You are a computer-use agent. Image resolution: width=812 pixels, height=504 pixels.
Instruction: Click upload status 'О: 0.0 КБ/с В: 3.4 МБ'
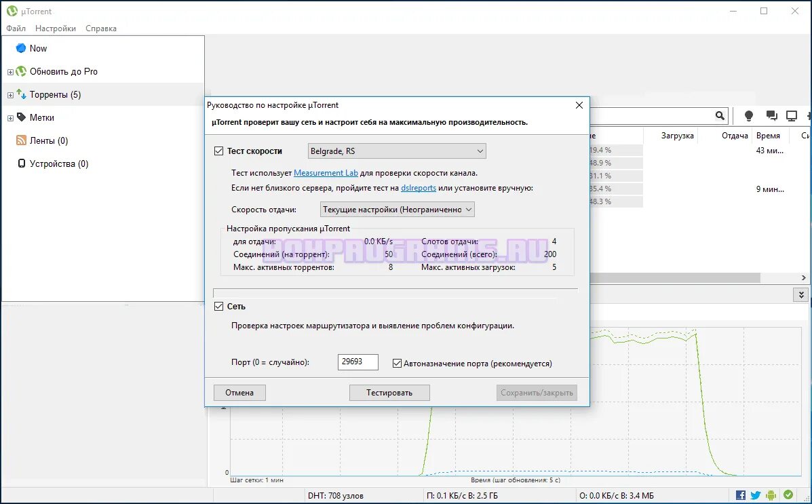(x=616, y=496)
